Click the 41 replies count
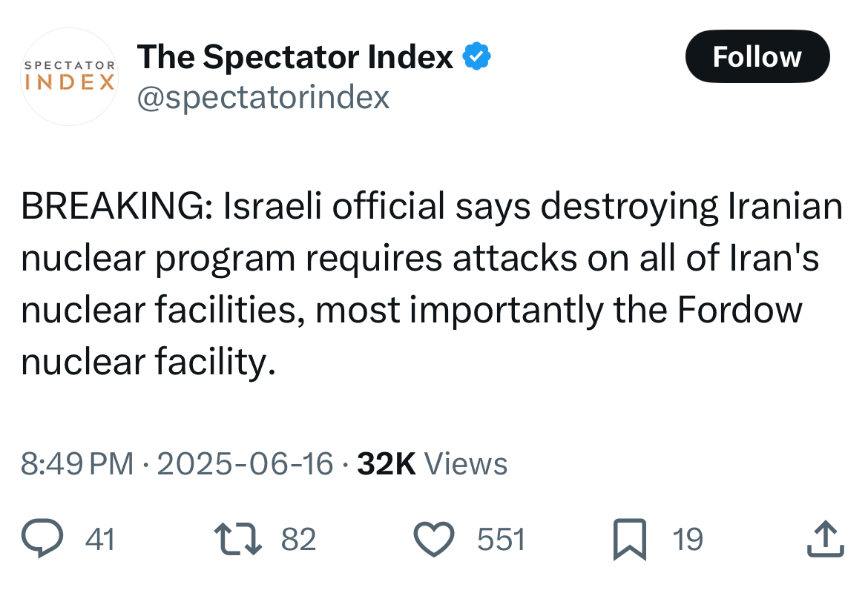Screen dimensions: 868x596 coord(100,539)
